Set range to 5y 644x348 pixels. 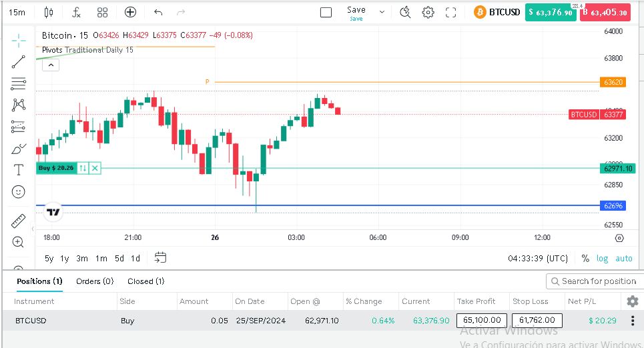[49, 259]
